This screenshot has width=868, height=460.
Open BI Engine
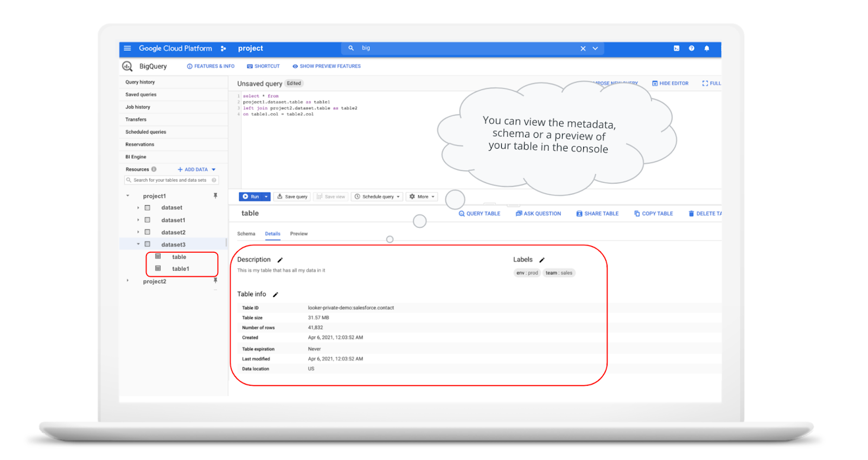coord(136,157)
